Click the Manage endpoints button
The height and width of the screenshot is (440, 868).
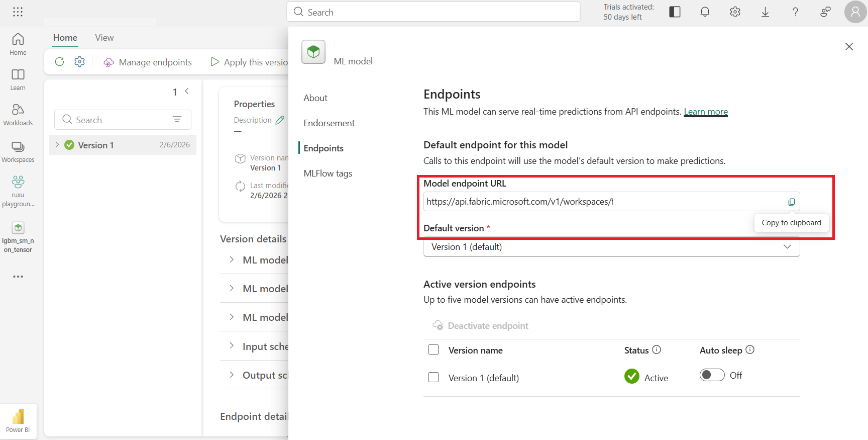(148, 62)
